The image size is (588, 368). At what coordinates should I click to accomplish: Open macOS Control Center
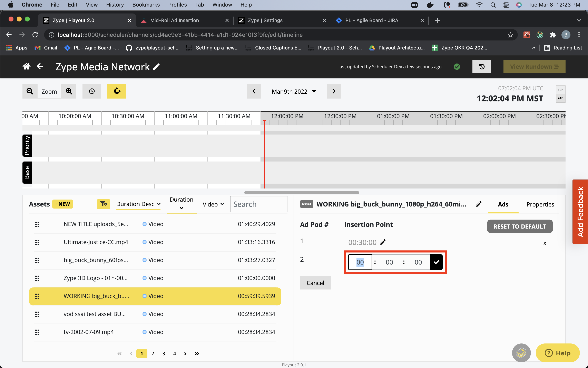point(506,5)
